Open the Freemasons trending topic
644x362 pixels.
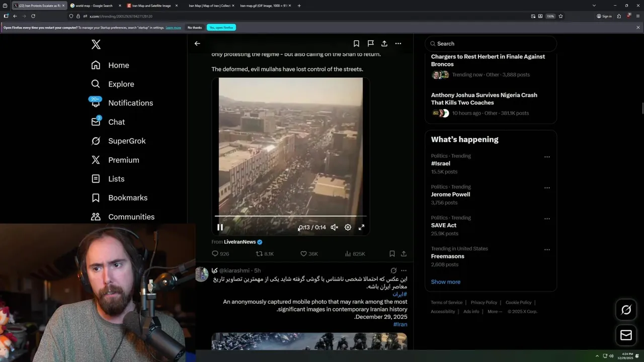pos(448,256)
